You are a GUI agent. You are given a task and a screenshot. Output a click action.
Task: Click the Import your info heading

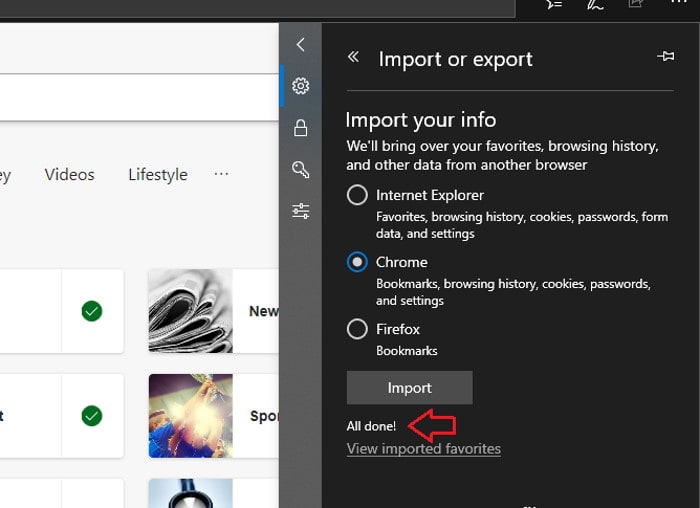click(x=421, y=120)
